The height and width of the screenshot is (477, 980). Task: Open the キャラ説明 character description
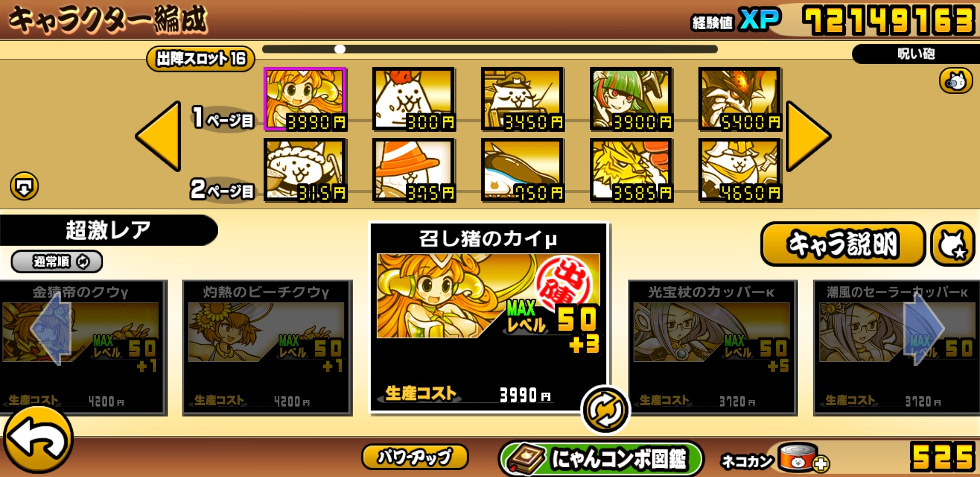[x=843, y=244]
